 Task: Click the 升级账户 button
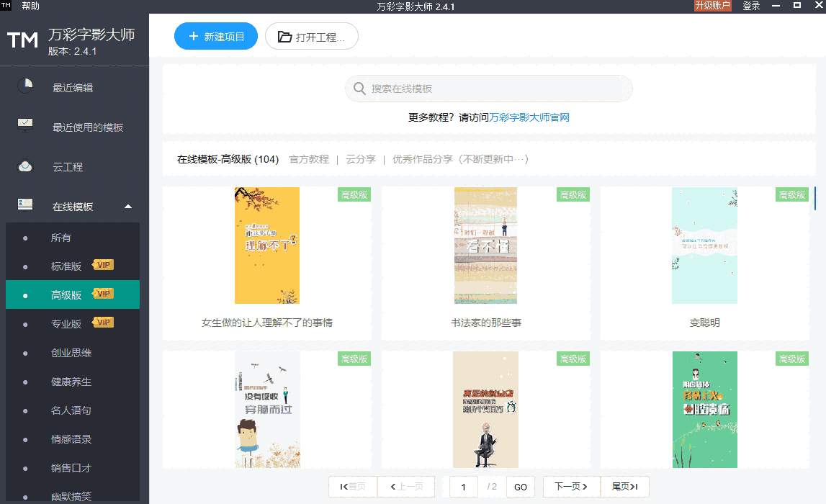pos(712,6)
